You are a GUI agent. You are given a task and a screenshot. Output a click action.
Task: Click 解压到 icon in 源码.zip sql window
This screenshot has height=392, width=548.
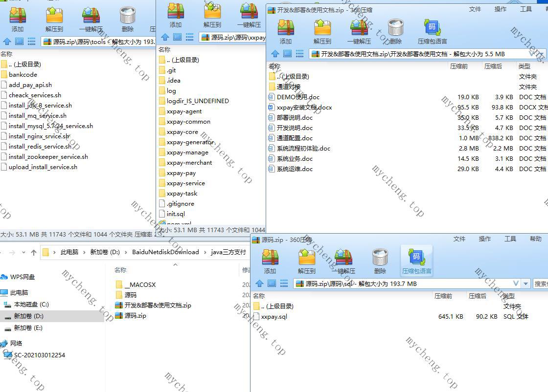[x=307, y=258]
